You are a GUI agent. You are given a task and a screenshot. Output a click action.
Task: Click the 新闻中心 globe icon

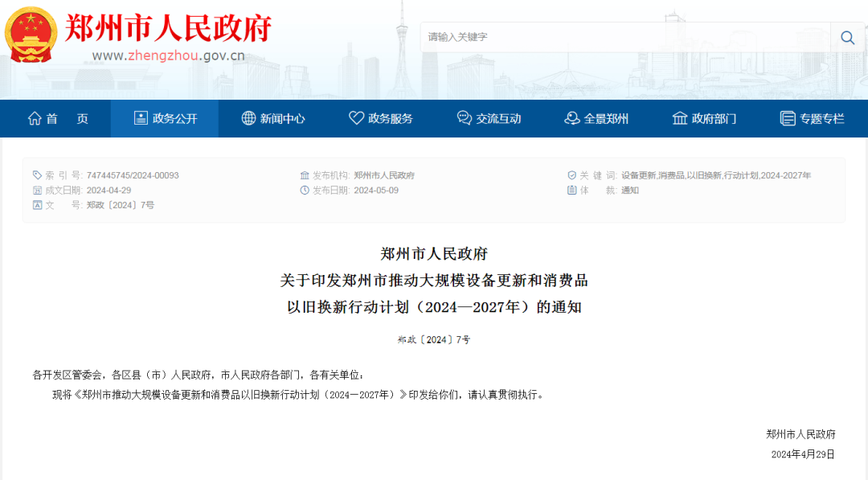pos(248,118)
